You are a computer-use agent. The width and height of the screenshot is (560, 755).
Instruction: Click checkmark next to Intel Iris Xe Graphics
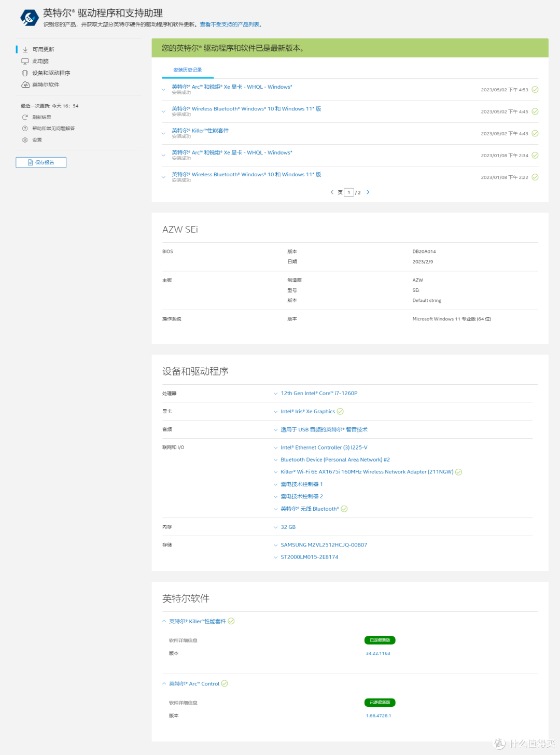[340, 411]
